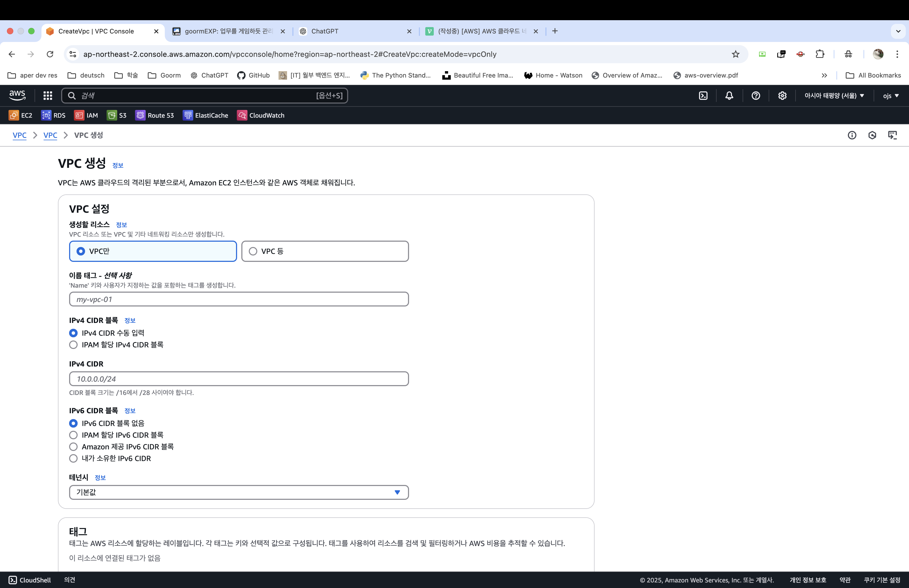Open '정보' link beside 테넌시
The width and height of the screenshot is (909, 588).
(x=100, y=478)
